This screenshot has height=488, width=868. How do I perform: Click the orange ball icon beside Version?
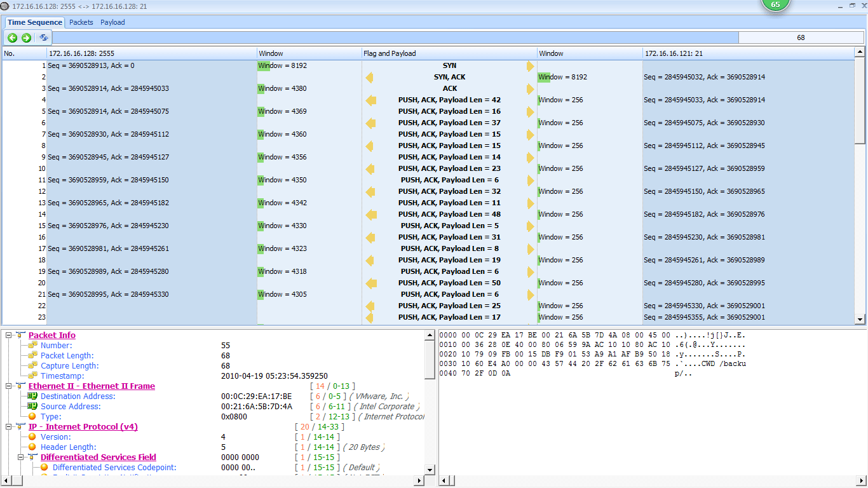(x=32, y=437)
